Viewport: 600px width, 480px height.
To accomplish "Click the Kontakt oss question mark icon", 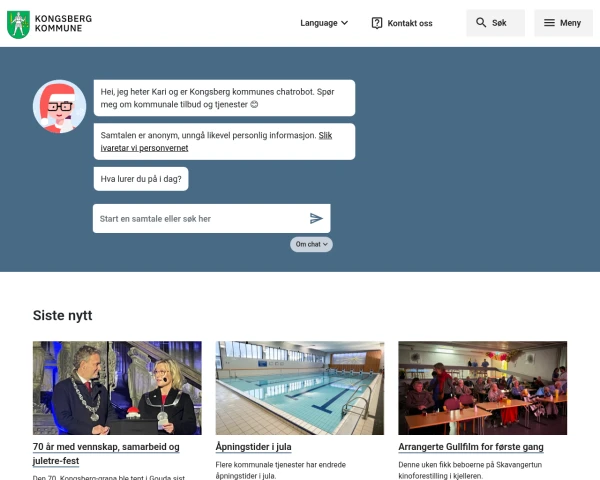I will pyautogui.click(x=377, y=23).
